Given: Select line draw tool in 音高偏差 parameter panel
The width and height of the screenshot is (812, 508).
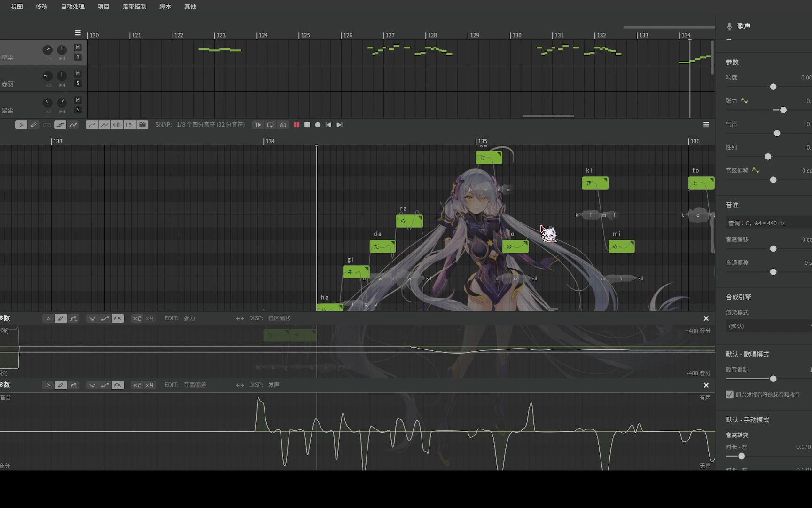Looking at the screenshot, I should coord(73,385).
